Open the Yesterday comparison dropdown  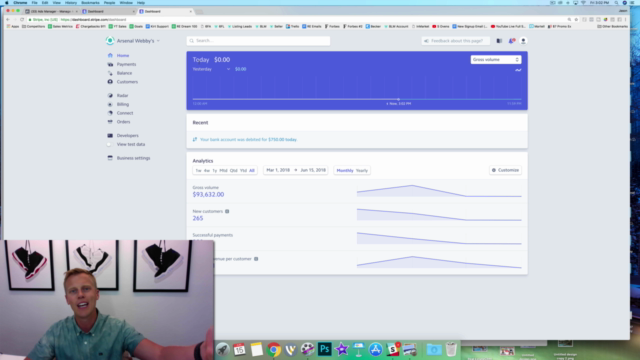coord(211,69)
